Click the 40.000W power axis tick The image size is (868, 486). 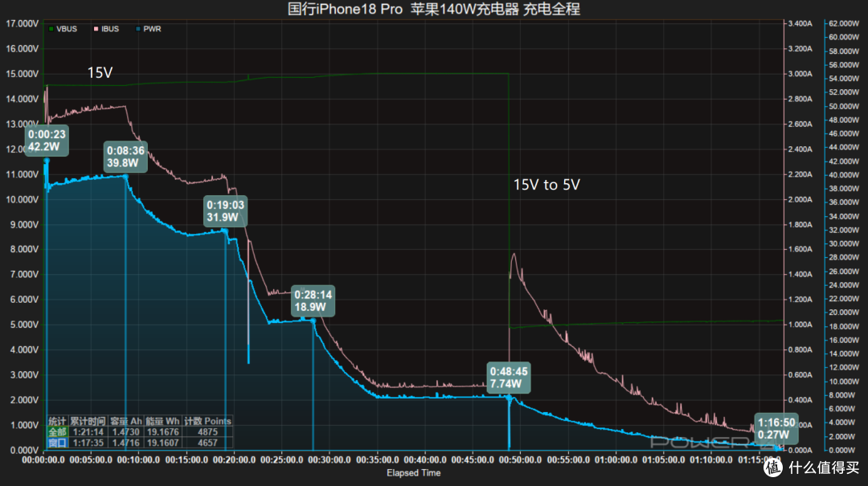pyautogui.click(x=844, y=175)
